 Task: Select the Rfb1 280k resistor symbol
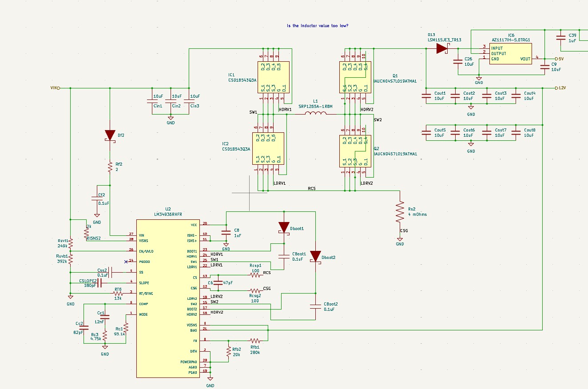pyautogui.click(x=255, y=341)
